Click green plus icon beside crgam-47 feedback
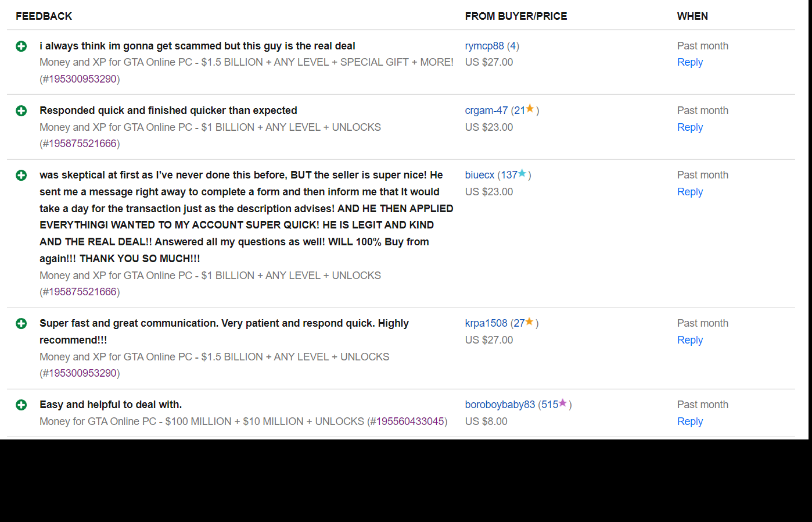This screenshot has width=812, height=522. tap(21, 111)
